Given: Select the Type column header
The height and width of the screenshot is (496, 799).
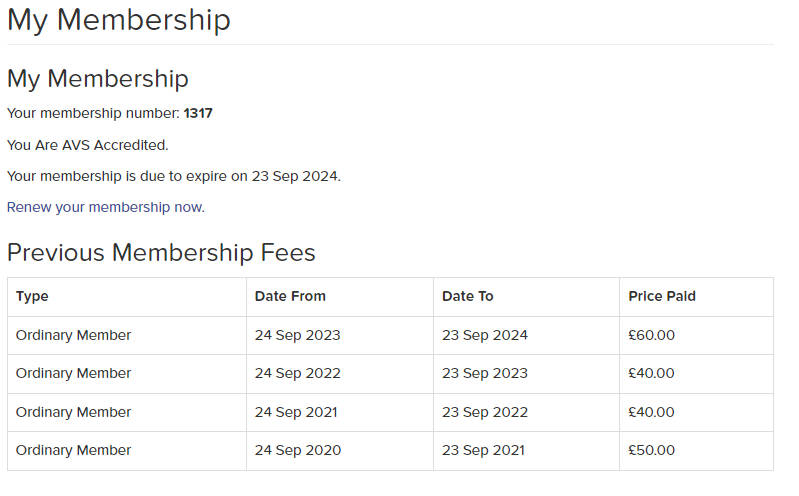Looking at the screenshot, I should 32,296.
